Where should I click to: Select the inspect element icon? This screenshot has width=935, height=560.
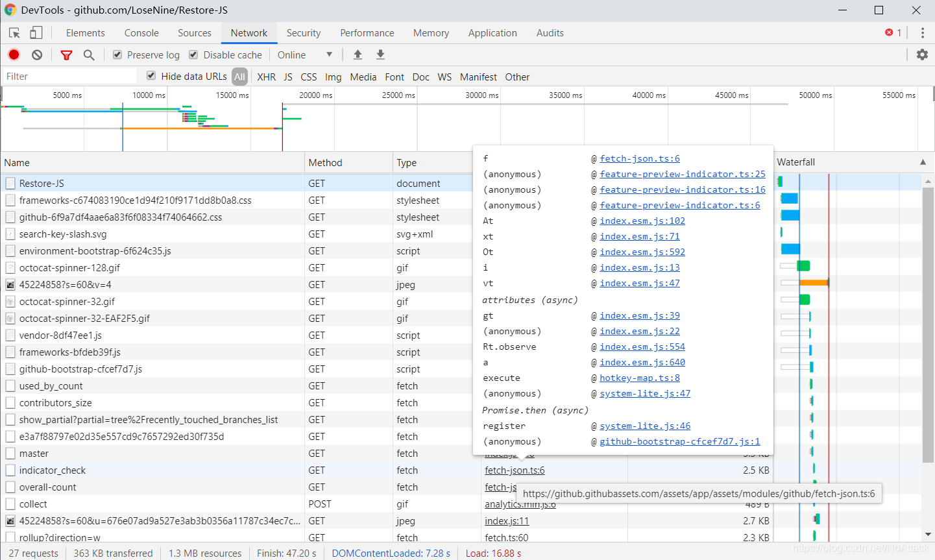[x=14, y=33]
